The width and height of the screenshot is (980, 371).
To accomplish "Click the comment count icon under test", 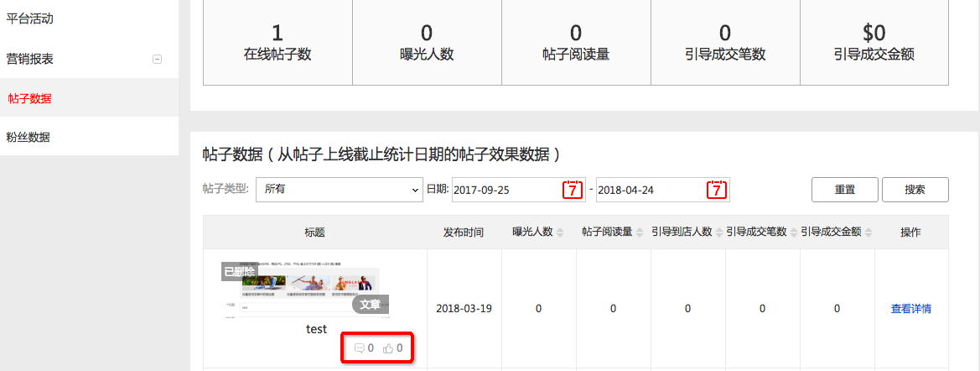I will [x=360, y=348].
